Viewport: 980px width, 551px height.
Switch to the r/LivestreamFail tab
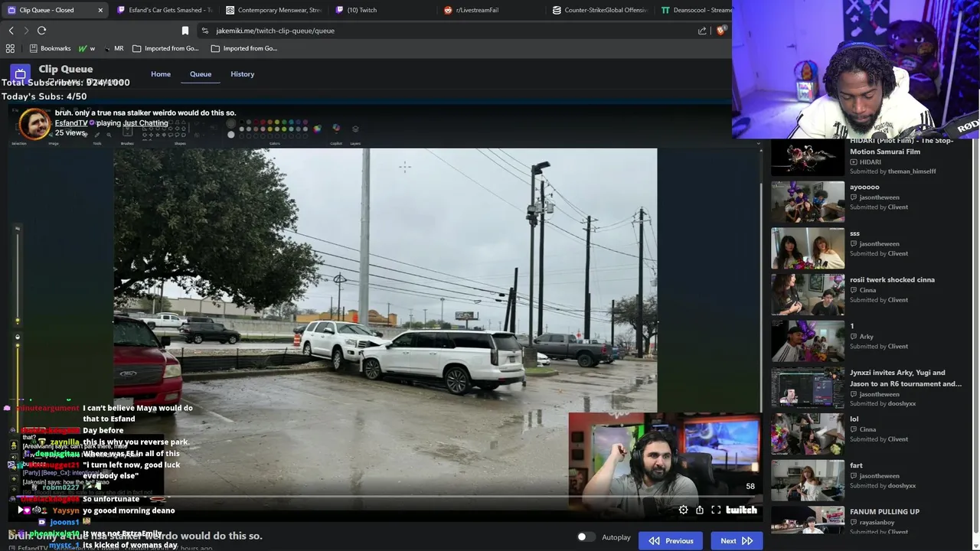(492, 10)
